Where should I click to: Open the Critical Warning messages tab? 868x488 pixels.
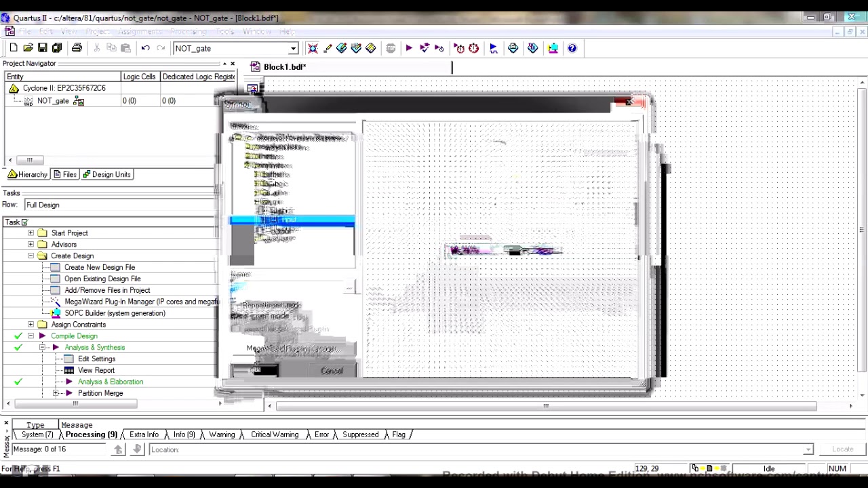pyautogui.click(x=274, y=434)
